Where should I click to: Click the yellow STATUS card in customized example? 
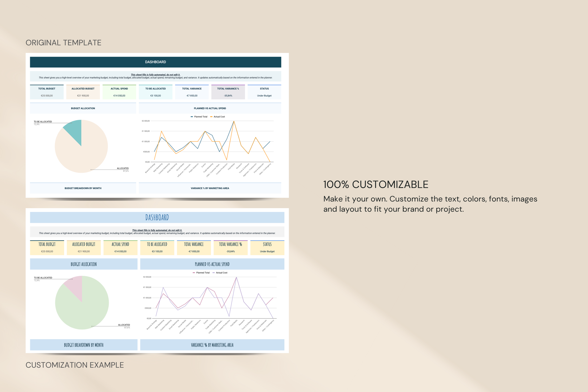click(x=267, y=248)
